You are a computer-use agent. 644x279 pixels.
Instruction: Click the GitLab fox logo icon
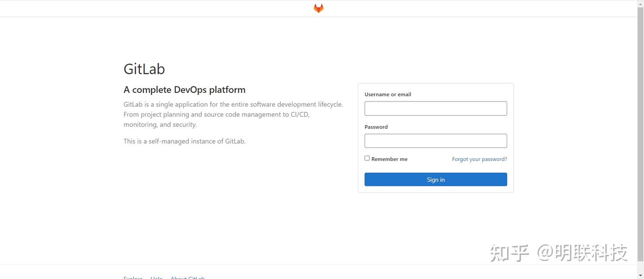tap(318, 8)
